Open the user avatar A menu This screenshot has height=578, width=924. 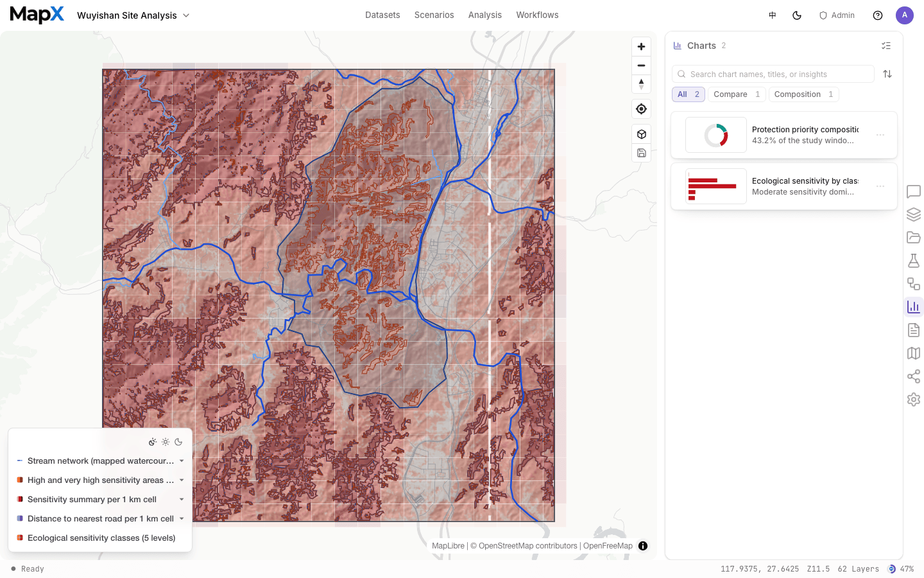pos(905,15)
